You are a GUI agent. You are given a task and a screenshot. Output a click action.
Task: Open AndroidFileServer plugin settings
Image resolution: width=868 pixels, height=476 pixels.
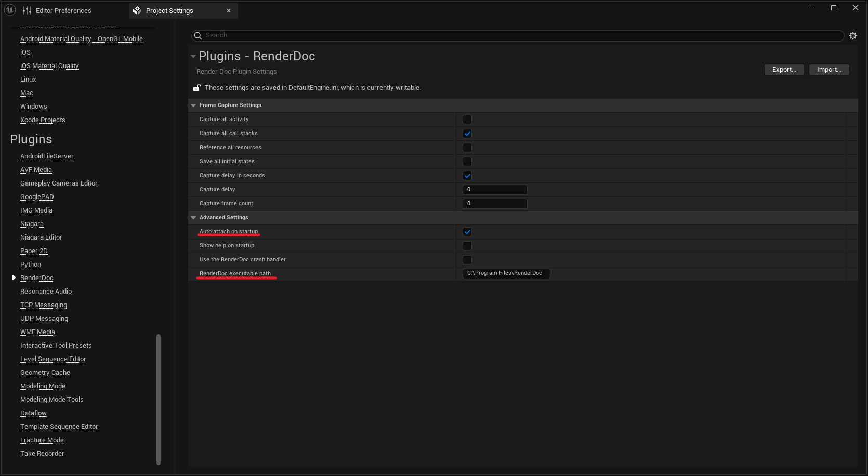pyautogui.click(x=47, y=156)
